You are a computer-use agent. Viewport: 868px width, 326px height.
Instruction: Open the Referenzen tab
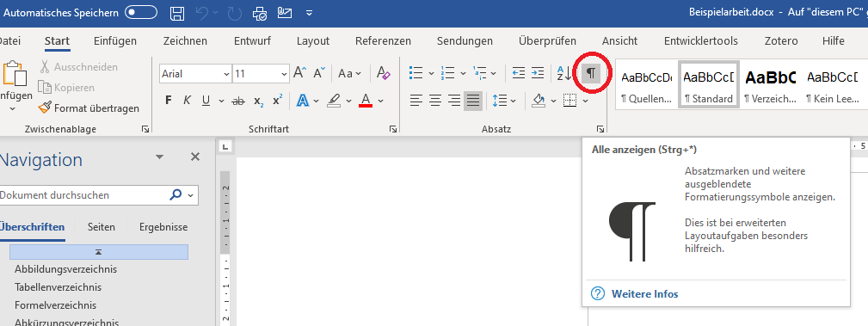(383, 41)
